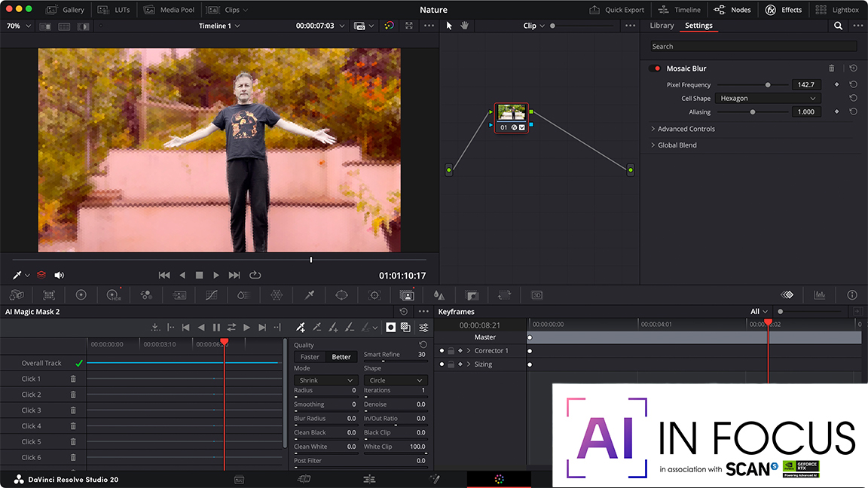Viewport: 868px width, 488px height.
Task: Open the Tracker palette
Action: click(x=374, y=295)
